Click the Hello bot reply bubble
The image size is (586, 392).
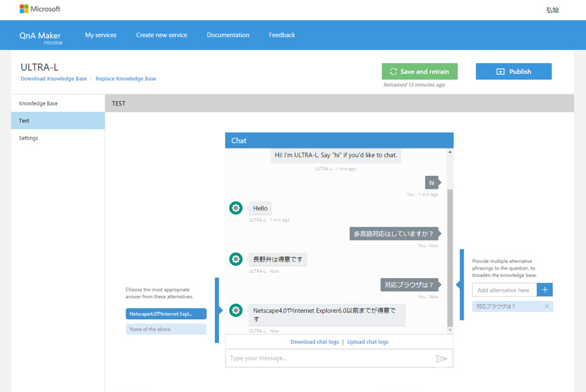click(x=260, y=208)
